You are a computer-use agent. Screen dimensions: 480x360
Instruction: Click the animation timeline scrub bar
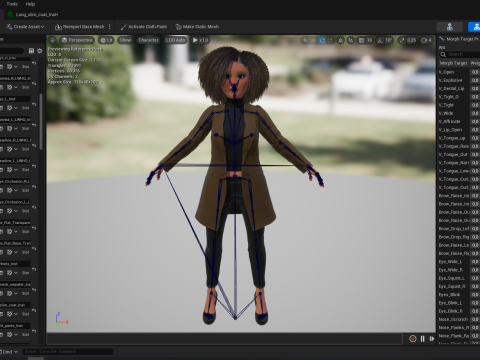pyautogui.click(x=224, y=339)
